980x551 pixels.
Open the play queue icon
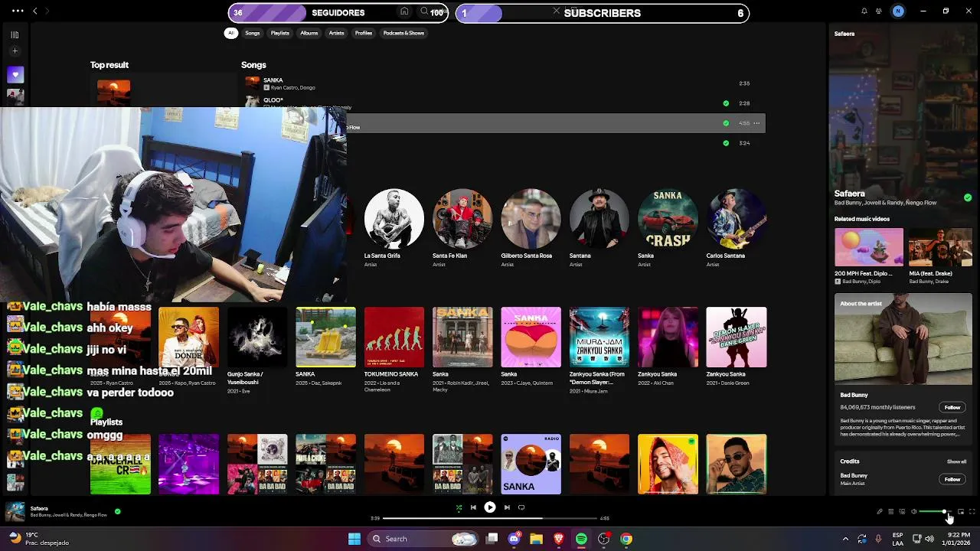(890, 511)
